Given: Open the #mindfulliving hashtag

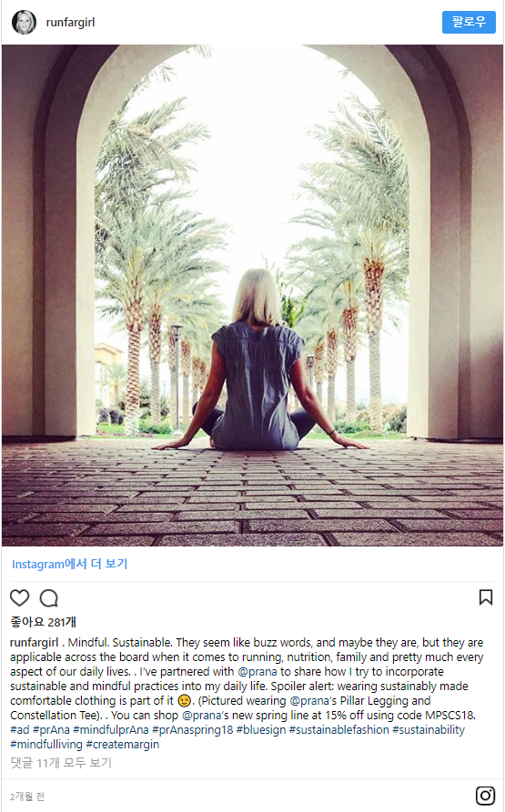Looking at the screenshot, I should tap(46, 744).
